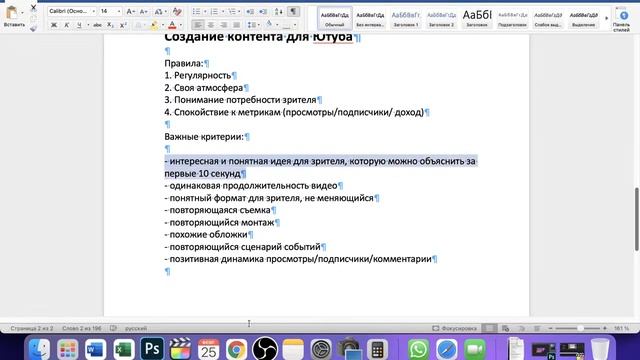Open Google Chrome from the Dock
The image size is (640, 360).
tap(236, 349)
